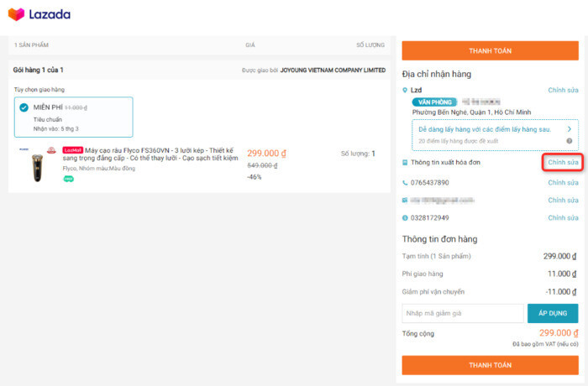The width and height of the screenshot is (588, 386).
Task: Expand the pickup points suggestion chevron
Action: click(569, 129)
